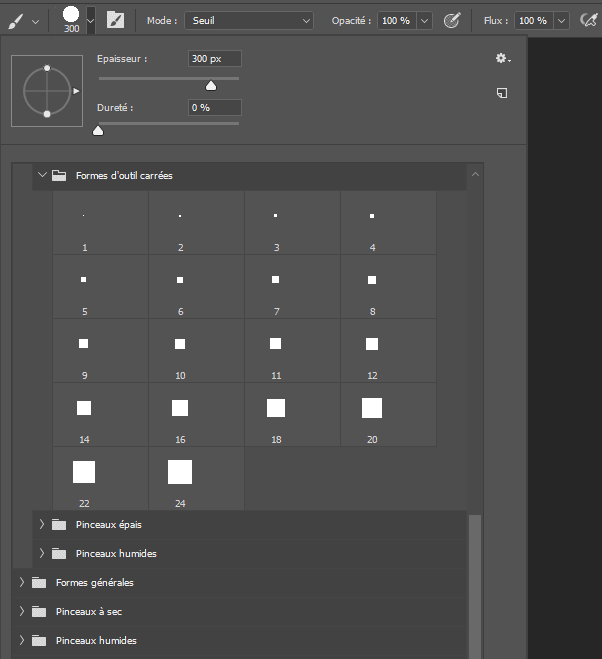
Task: Collapse the Formes d'outil carrées folder
Action: pyautogui.click(x=42, y=175)
